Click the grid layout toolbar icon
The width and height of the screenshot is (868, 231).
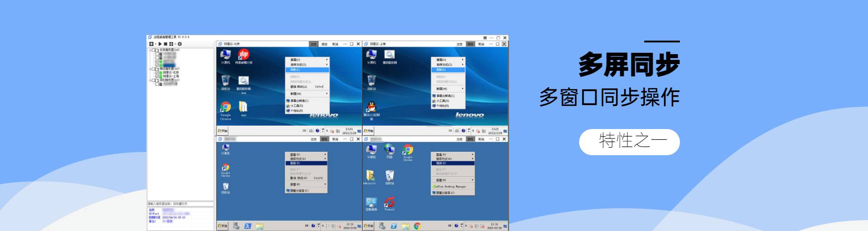tap(171, 44)
